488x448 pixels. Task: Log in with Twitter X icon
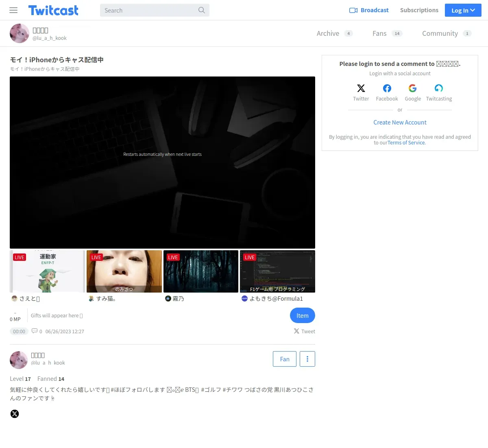361,88
